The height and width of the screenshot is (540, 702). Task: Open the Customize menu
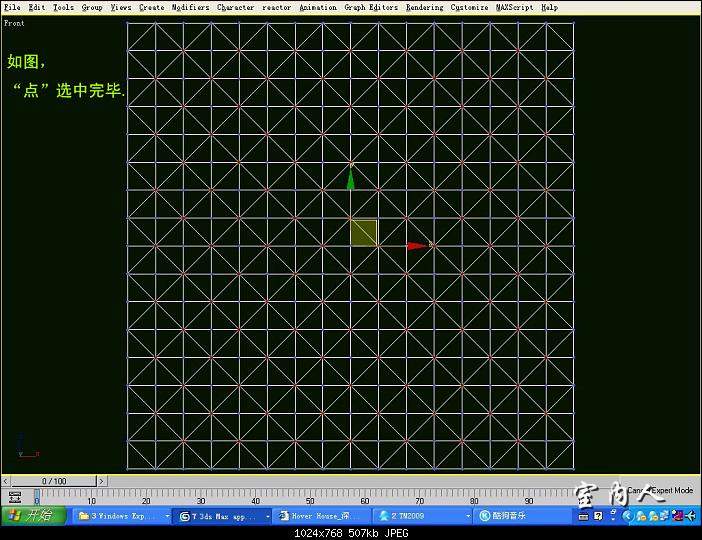pyautogui.click(x=469, y=7)
